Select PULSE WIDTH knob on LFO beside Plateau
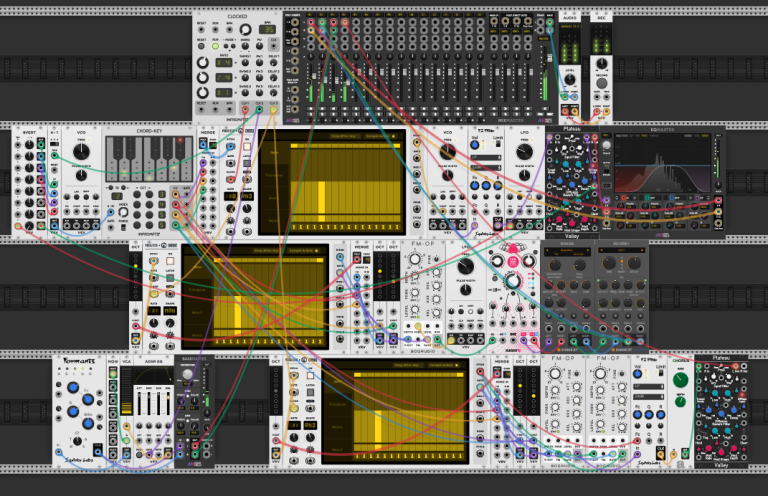This screenshot has height=496, width=768. tap(524, 175)
